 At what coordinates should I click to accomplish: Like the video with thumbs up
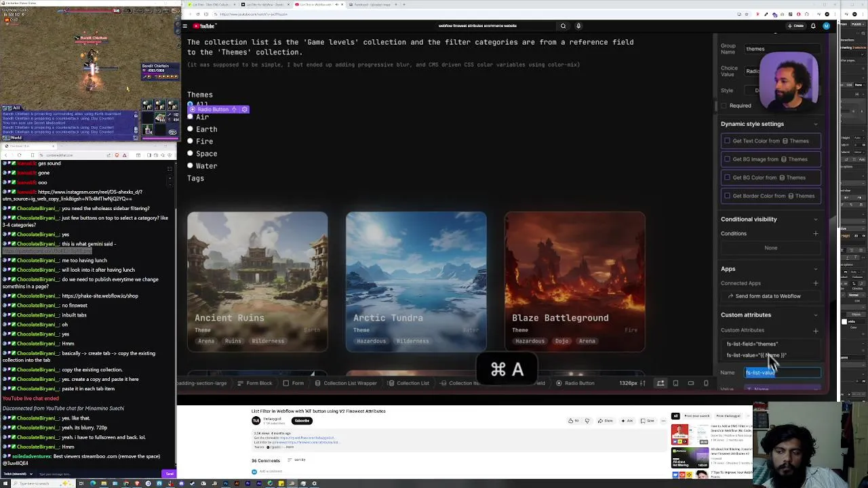coord(574,421)
